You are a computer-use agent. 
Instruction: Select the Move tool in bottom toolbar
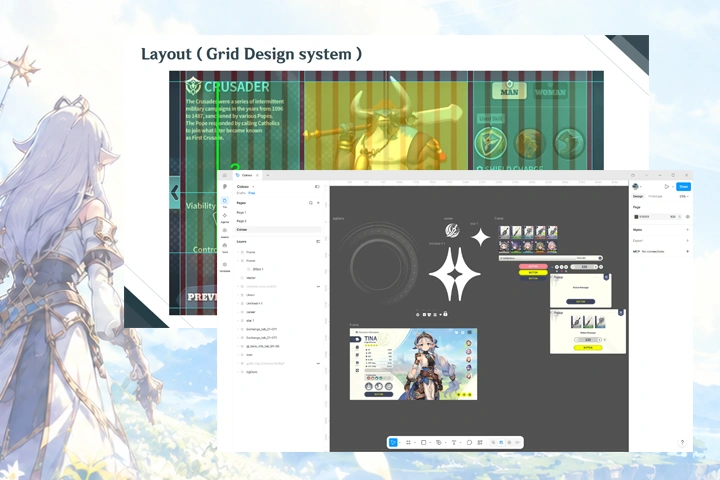click(x=393, y=442)
